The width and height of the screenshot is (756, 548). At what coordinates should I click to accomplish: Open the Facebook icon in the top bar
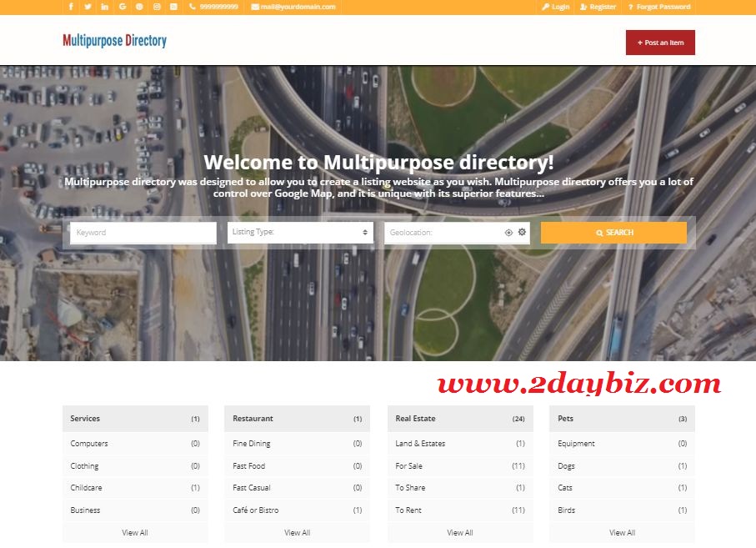click(x=70, y=7)
